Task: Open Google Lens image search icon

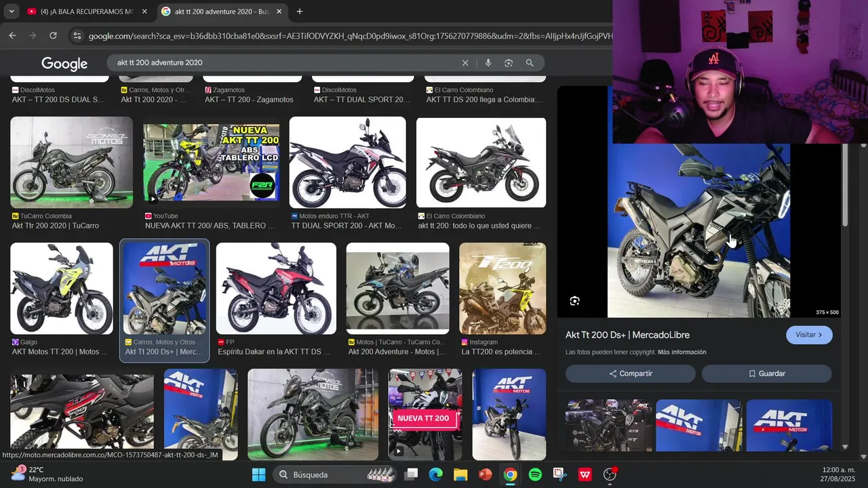Action: click(509, 63)
